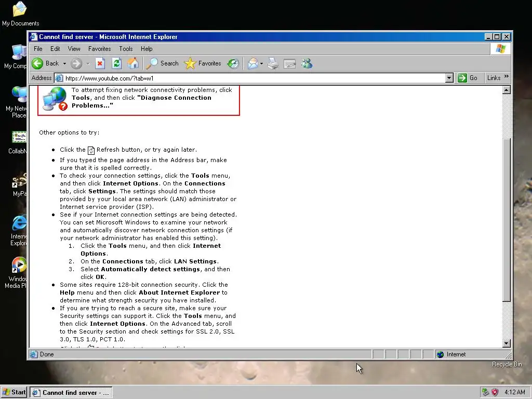
Task: Open the View menu
Action: (x=74, y=49)
